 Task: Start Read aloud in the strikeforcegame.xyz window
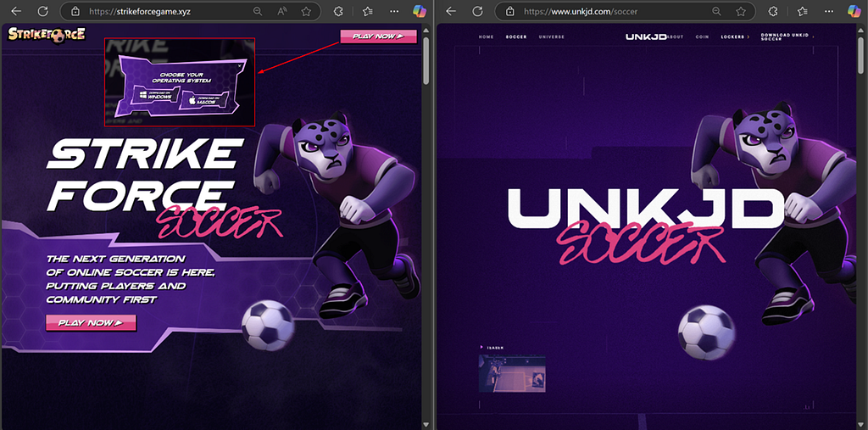point(281,11)
